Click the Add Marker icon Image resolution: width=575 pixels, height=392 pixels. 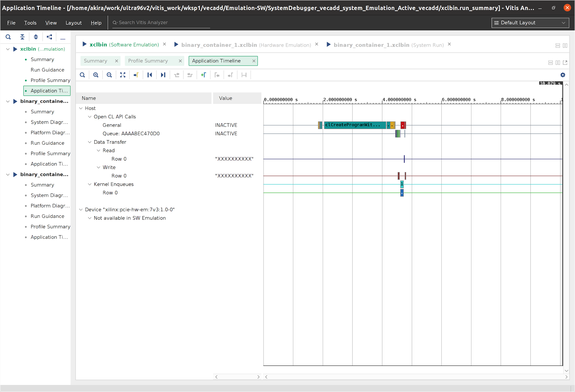(x=204, y=75)
